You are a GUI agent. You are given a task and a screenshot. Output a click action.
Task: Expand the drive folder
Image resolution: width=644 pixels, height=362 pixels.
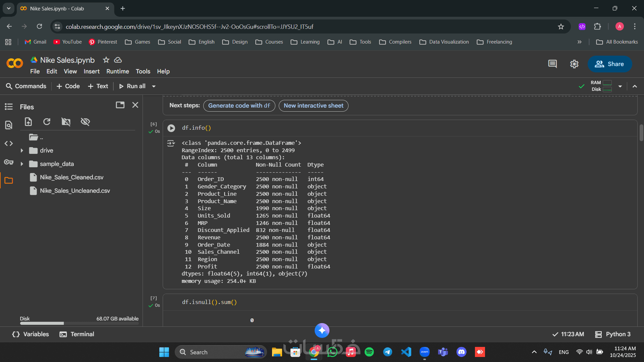[22, 150]
